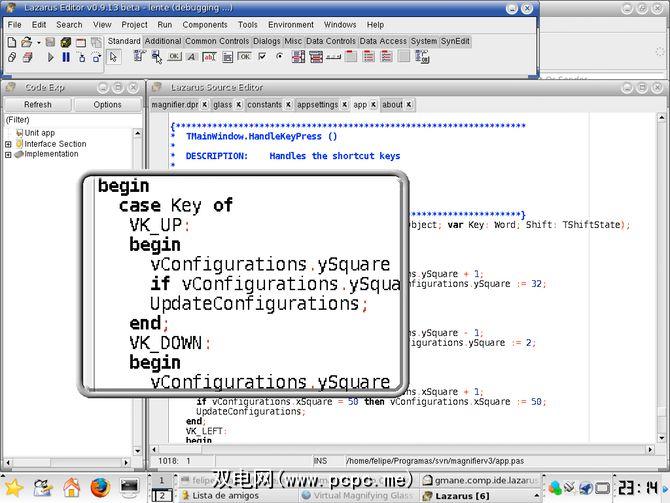Image resolution: width=670 pixels, height=503 pixels.
Task: Switch to Data Access palette tab
Action: [x=383, y=41]
